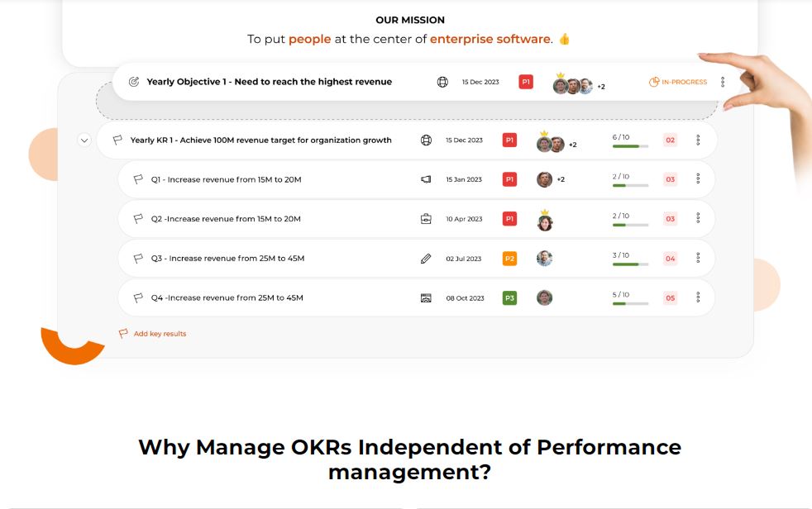Click the megaphone icon in Q1 row
The image size is (812, 509).
pos(426,179)
